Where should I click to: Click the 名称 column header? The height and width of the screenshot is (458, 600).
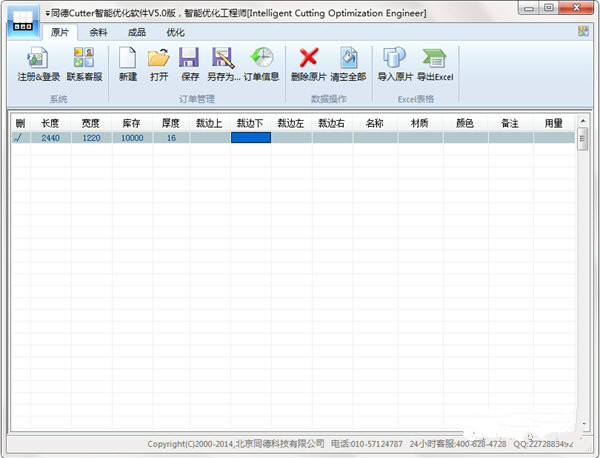(375, 123)
